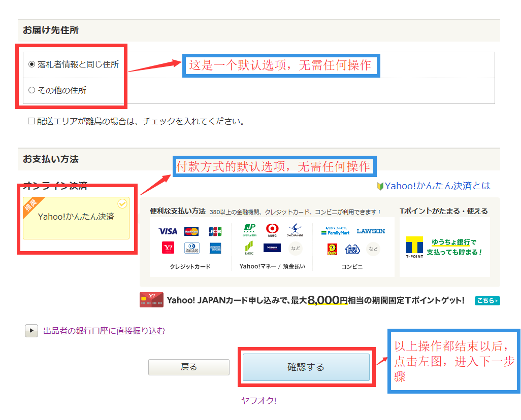Check the 離島 delivery area checkbox
Image resolution: width=521 pixels, height=420 pixels.
tap(31, 121)
